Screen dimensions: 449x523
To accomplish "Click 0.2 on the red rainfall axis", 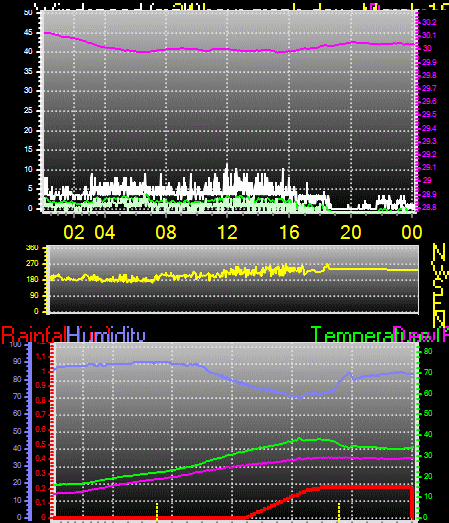I will click(40, 488).
